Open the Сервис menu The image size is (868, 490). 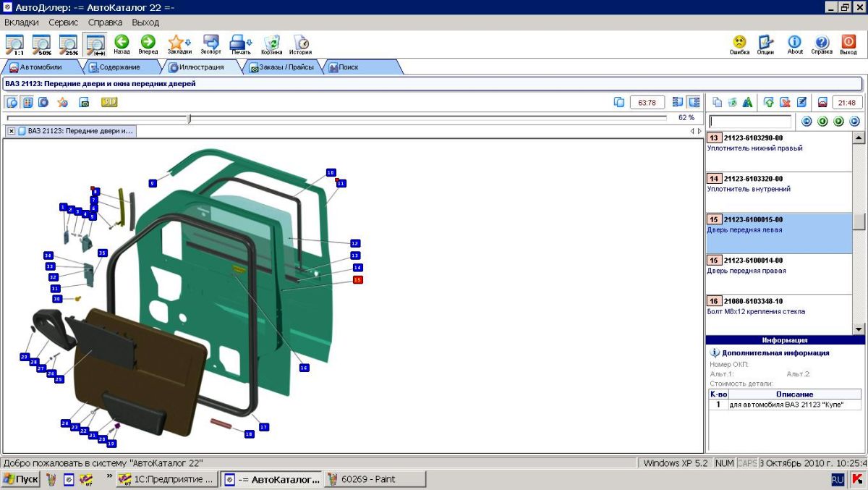point(64,22)
